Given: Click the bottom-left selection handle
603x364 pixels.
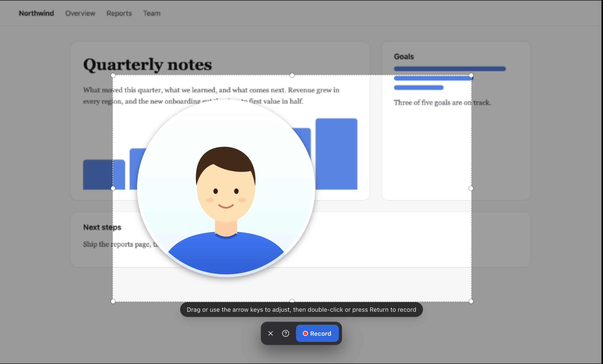Looking at the screenshot, I should (x=113, y=301).
